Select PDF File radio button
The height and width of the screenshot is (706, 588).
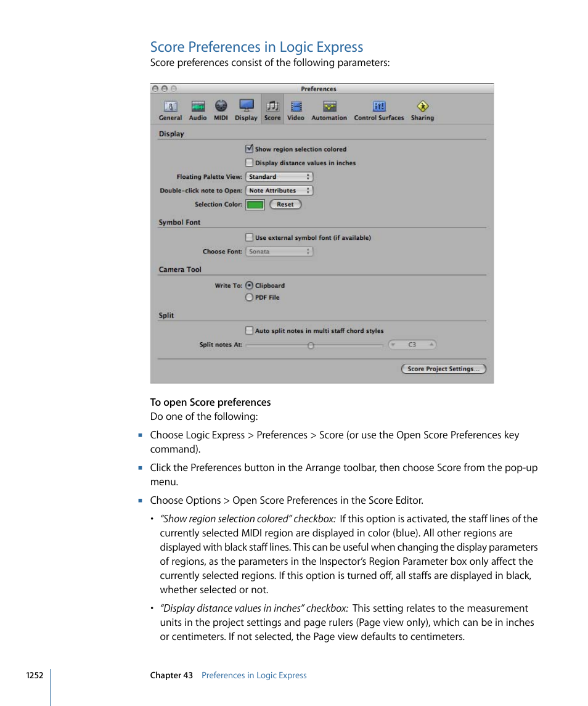(x=249, y=297)
